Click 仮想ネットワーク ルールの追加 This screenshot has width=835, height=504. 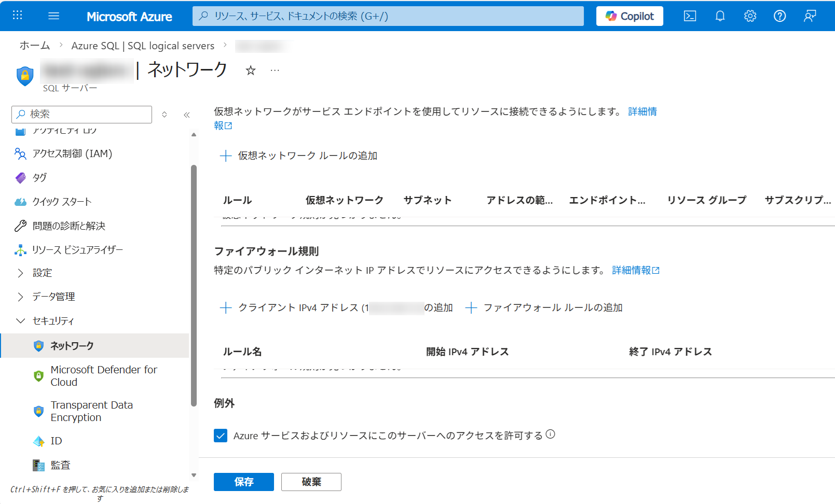pos(299,156)
